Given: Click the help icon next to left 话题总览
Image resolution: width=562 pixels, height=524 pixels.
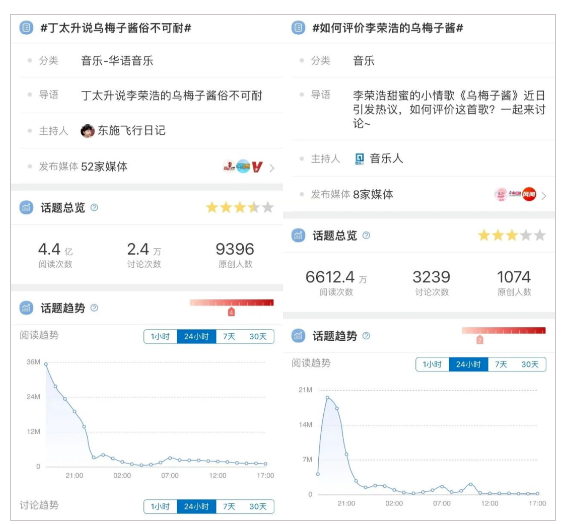Looking at the screenshot, I should pos(94,207).
